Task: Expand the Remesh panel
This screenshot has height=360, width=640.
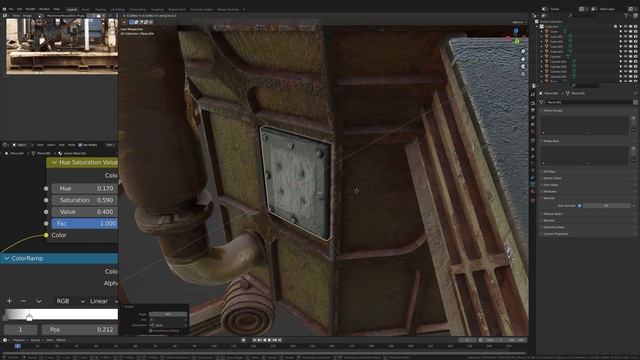Action: point(549,221)
